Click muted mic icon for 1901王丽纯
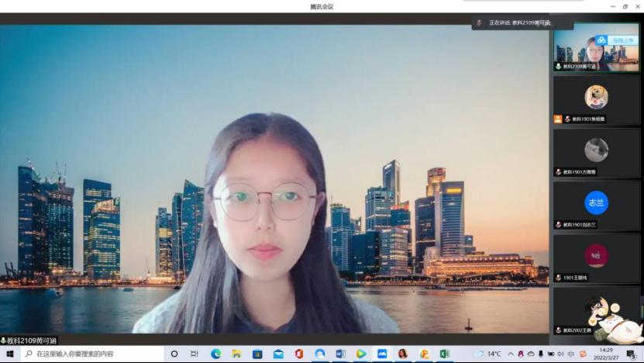This screenshot has height=363, width=644. 558,277
